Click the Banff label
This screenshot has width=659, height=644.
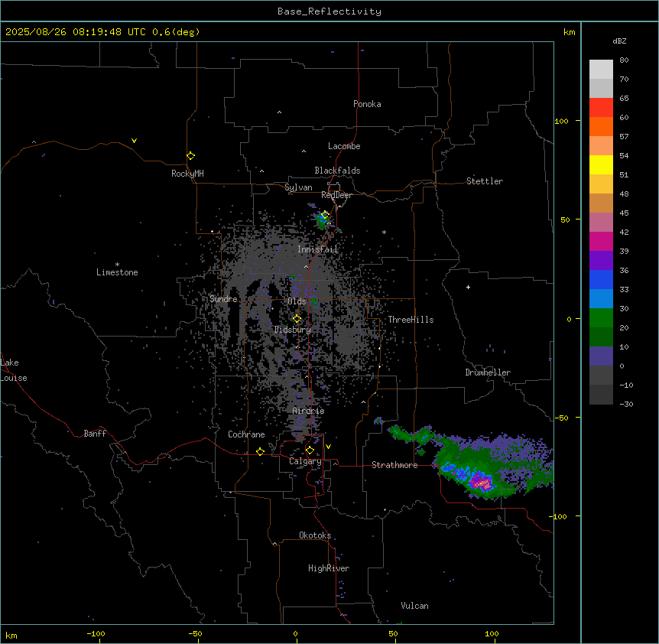pyautogui.click(x=95, y=434)
